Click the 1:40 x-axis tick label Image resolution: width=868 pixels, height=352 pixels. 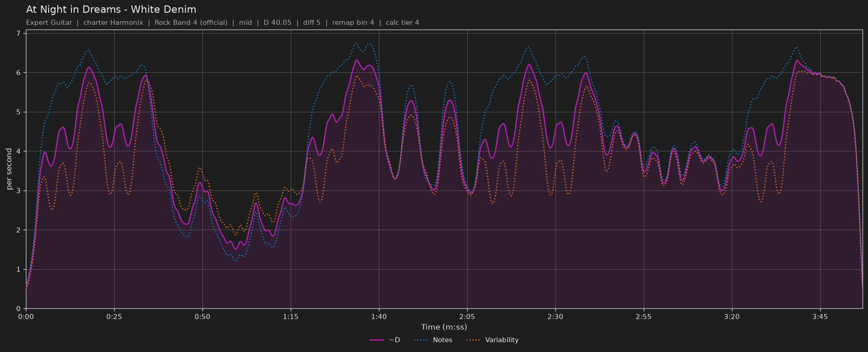pos(379,317)
